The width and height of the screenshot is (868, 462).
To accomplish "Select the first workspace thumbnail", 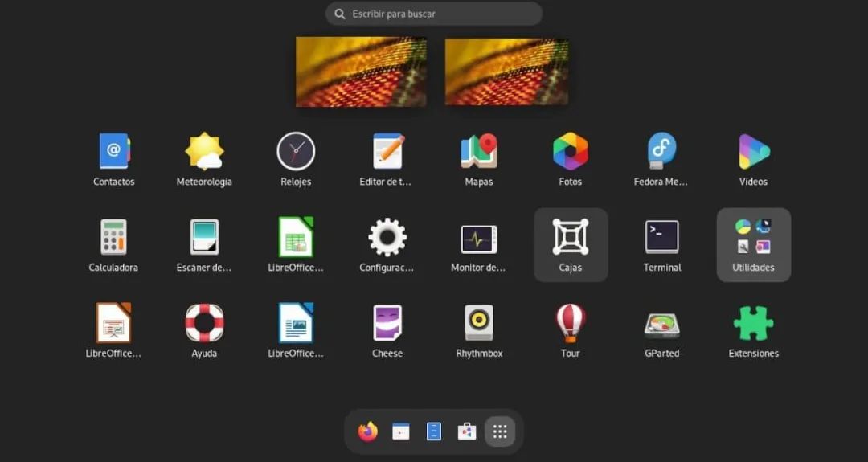I will [361, 72].
